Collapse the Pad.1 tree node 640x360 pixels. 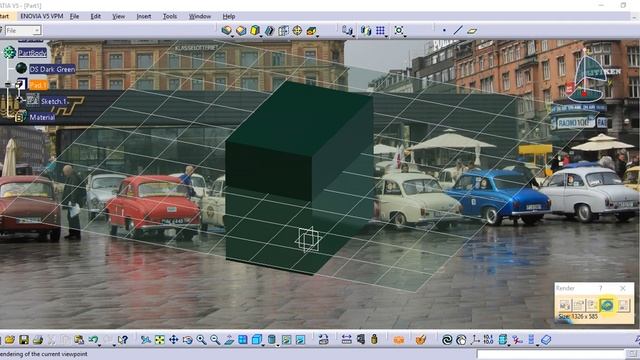(x=8, y=84)
